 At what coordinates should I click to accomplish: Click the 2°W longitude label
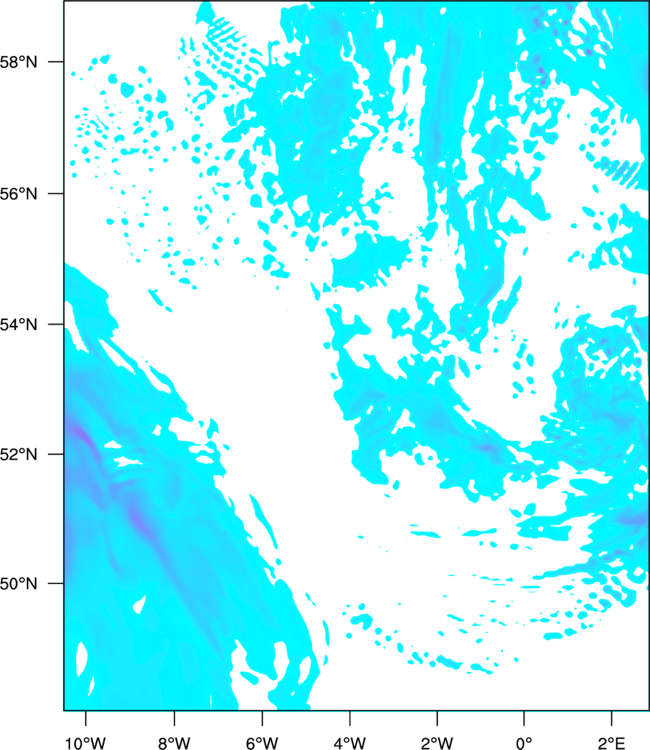(x=437, y=743)
